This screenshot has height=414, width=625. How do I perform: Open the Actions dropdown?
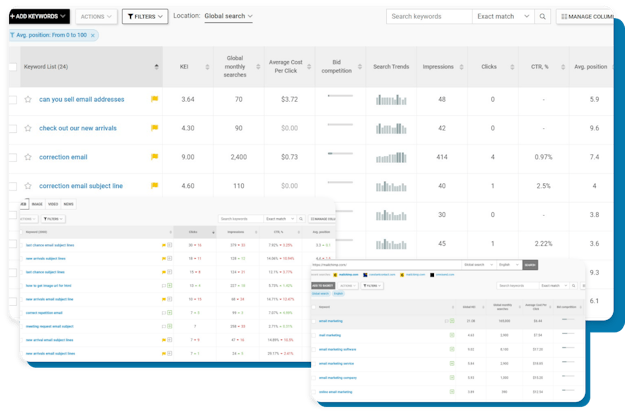pyautogui.click(x=96, y=17)
